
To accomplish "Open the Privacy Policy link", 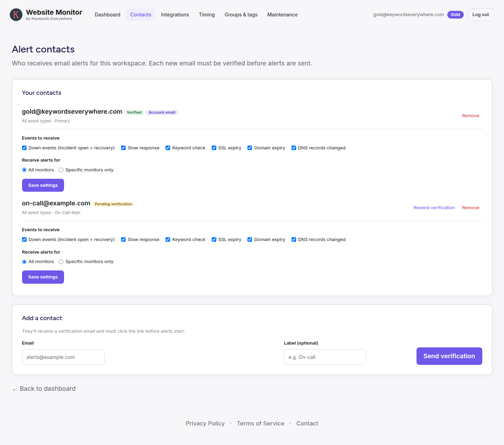I will coord(205,423).
